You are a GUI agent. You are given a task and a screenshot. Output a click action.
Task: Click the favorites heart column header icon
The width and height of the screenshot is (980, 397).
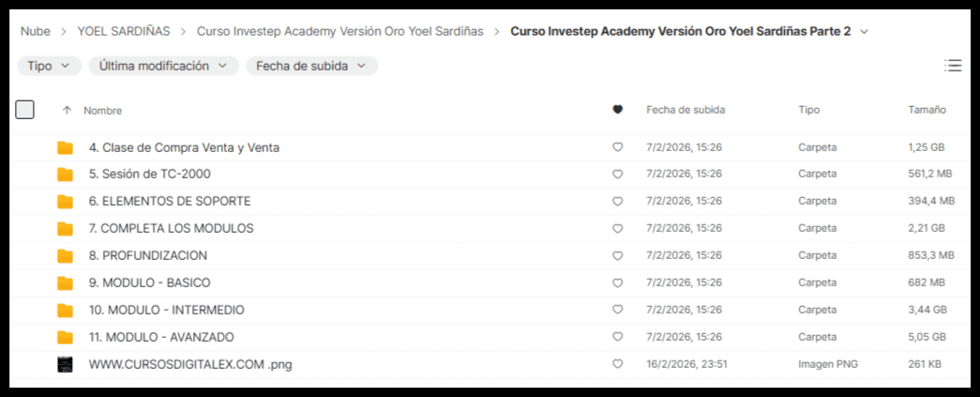pos(617,110)
